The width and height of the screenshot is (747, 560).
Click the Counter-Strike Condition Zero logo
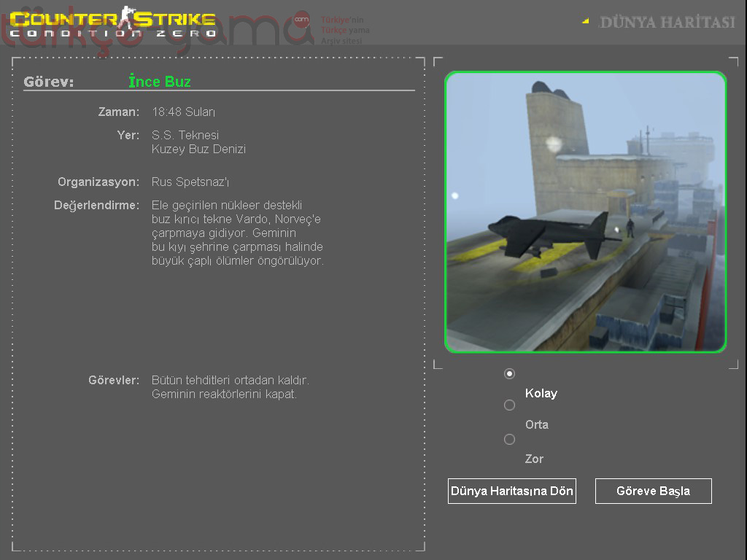[x=113, y=23]
